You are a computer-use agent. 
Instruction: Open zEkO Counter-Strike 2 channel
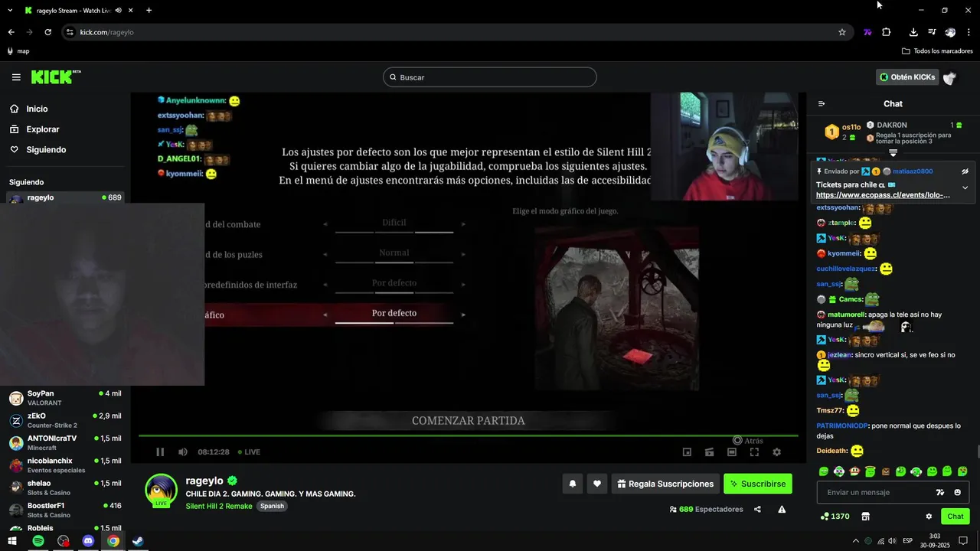(65, 420)
